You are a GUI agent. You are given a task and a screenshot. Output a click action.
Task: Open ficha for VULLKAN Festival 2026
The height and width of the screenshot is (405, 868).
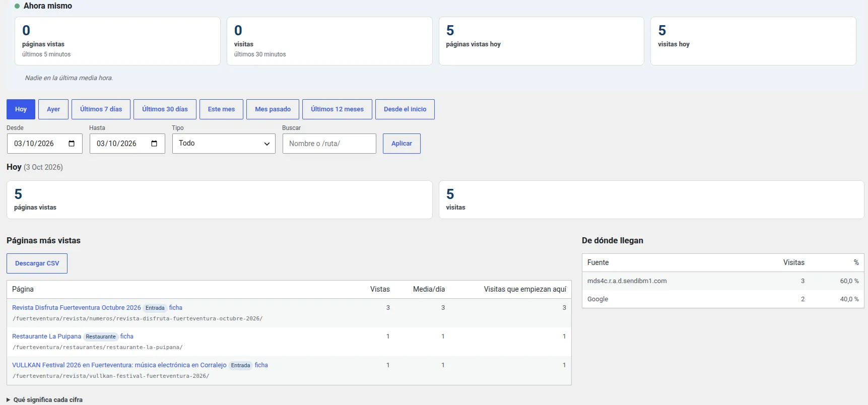click(261, 365)
